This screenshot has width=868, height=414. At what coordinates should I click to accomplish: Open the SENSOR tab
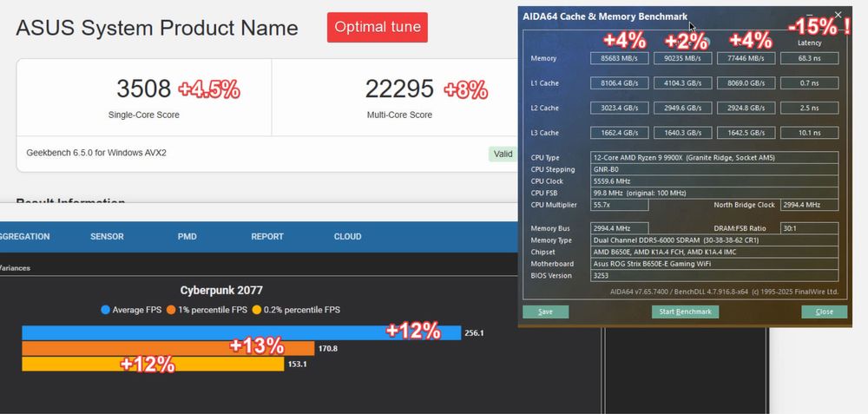[107, 236]
